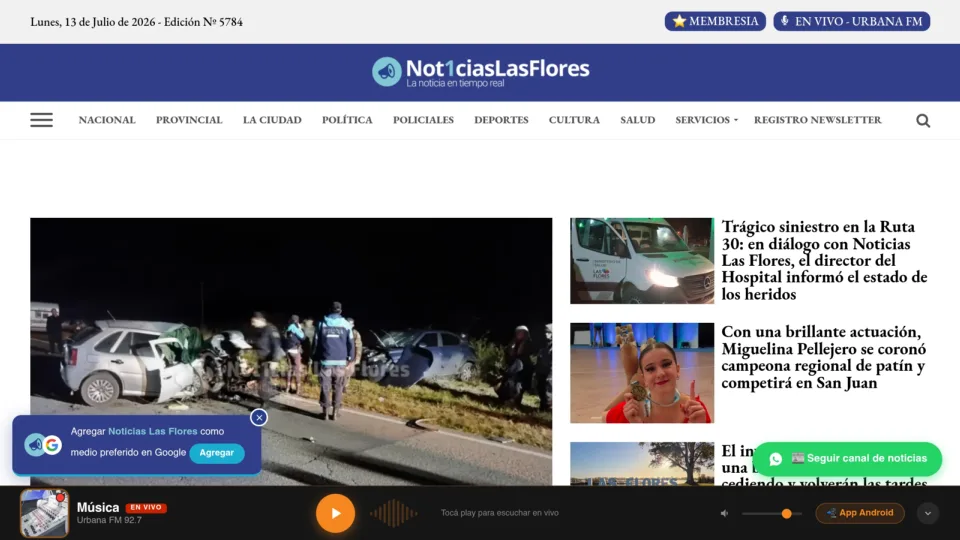The image size is (960, 540).
Task: Open the CULTURA section
Action: point(574,120)
